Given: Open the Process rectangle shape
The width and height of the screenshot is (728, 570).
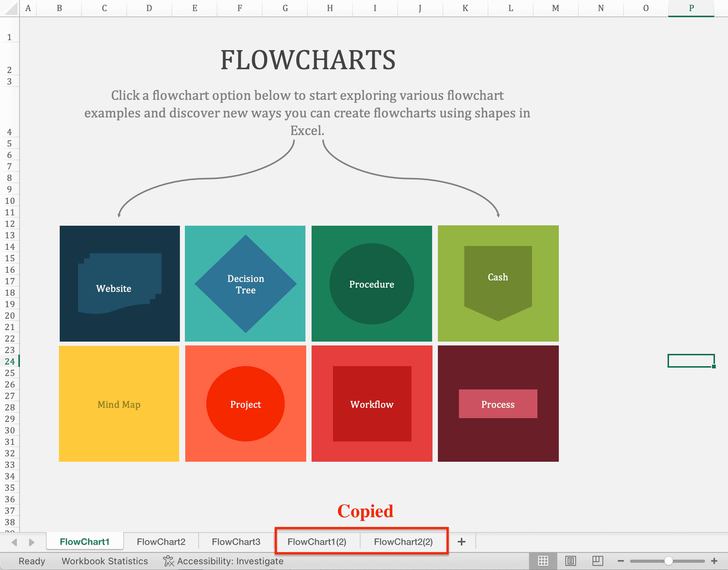Looking at the screenshot, I should 498,404.
